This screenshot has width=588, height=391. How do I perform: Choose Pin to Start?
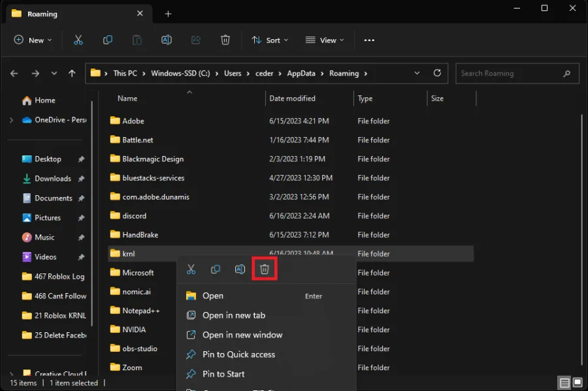tap(267, 374)
